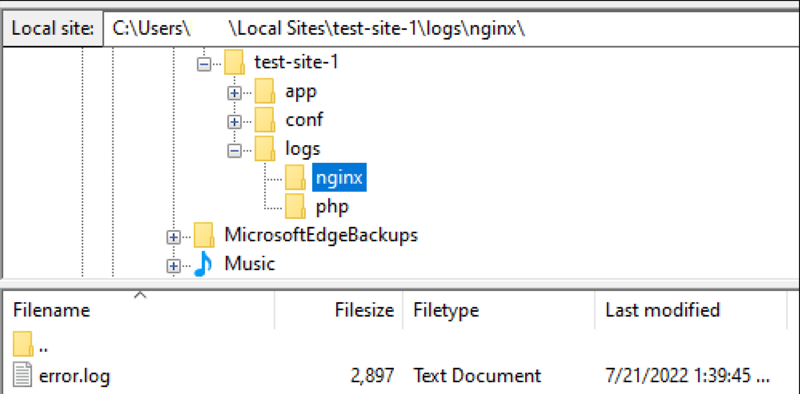Sort by the Filesize column header
The height and width of the screenshot is (394, 800).
pos(339,310)
